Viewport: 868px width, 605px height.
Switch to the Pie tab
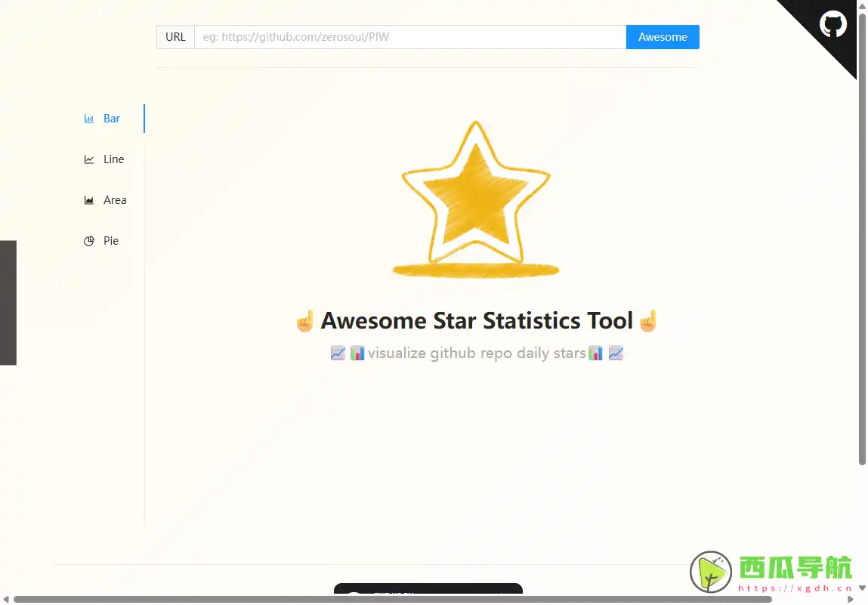coord(110,241)
